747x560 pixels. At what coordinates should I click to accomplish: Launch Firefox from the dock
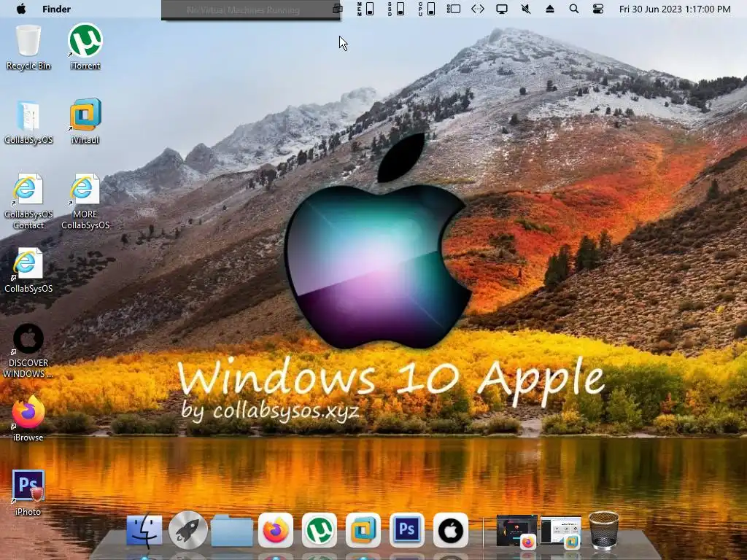(x=276, y=530)
